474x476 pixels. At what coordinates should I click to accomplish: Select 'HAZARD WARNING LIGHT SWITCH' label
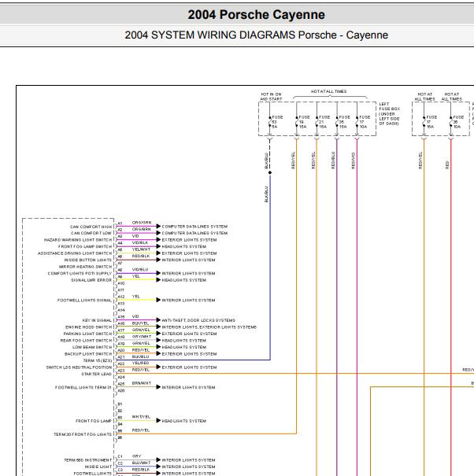pos(78,240)
